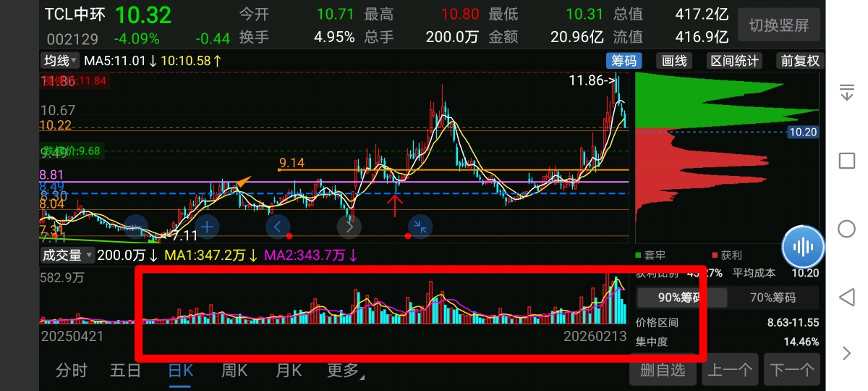
Task: Tap the 10.20 price marker on chip chart
Action: click(803, 132)
